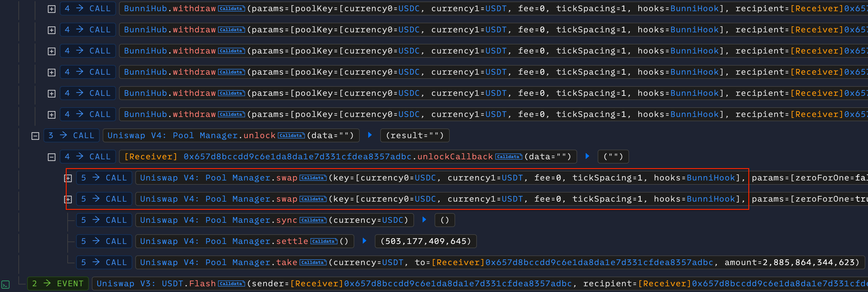
Task: Select params=[zeroForOne=tru text on swap row
Action: (x=810, y=199)
